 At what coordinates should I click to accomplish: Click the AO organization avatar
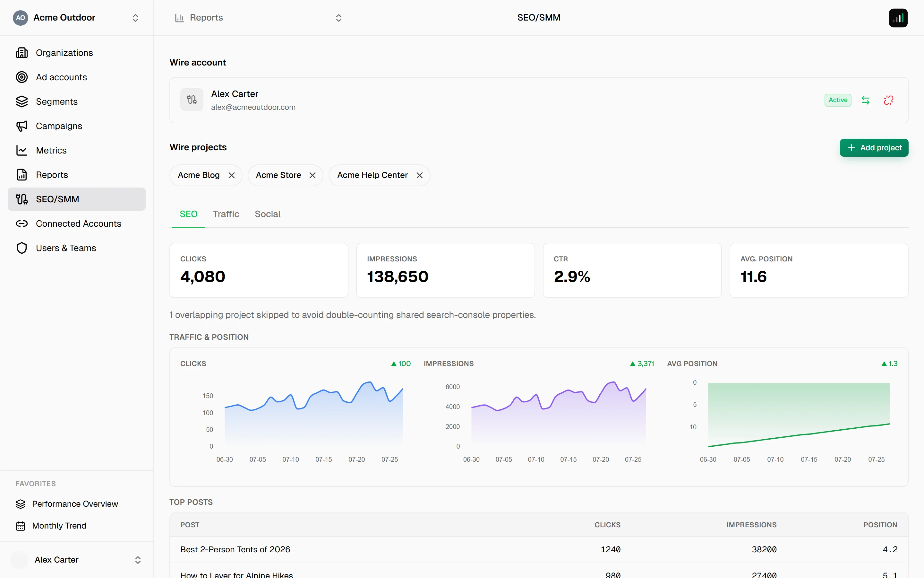click(21, 18)
